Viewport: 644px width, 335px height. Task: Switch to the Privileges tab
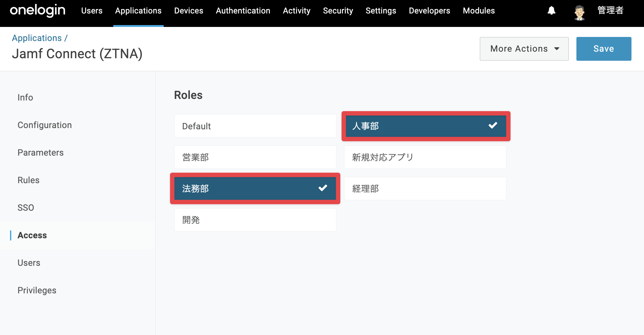click(x=37, y=290)
